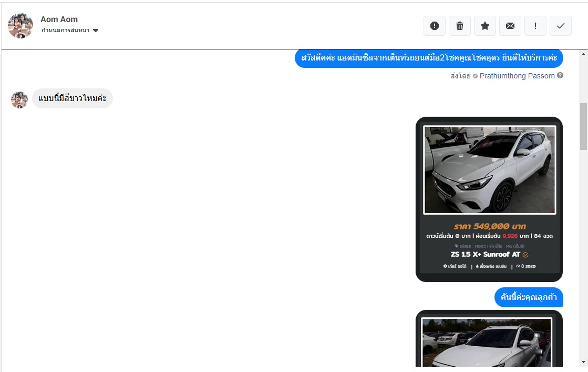Mark conversation as spam with alert icon
588x372 pixels.
(x=434, y=26)
